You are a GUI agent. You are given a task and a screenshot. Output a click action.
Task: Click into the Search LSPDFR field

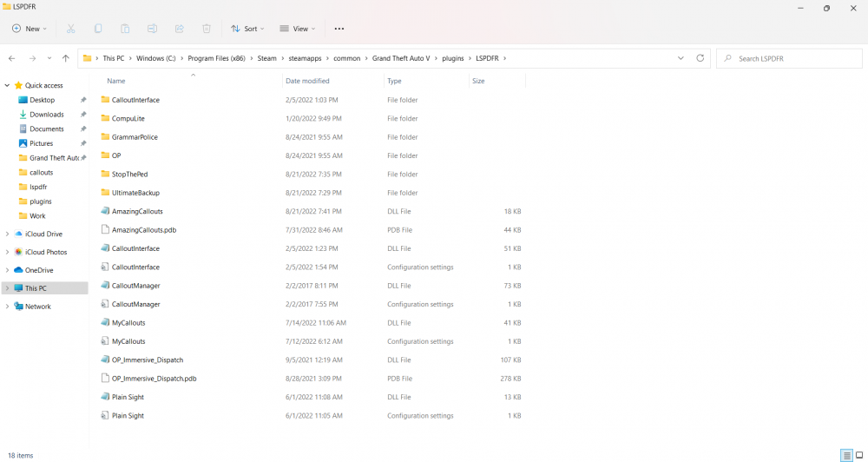click(x=789, y=58)
